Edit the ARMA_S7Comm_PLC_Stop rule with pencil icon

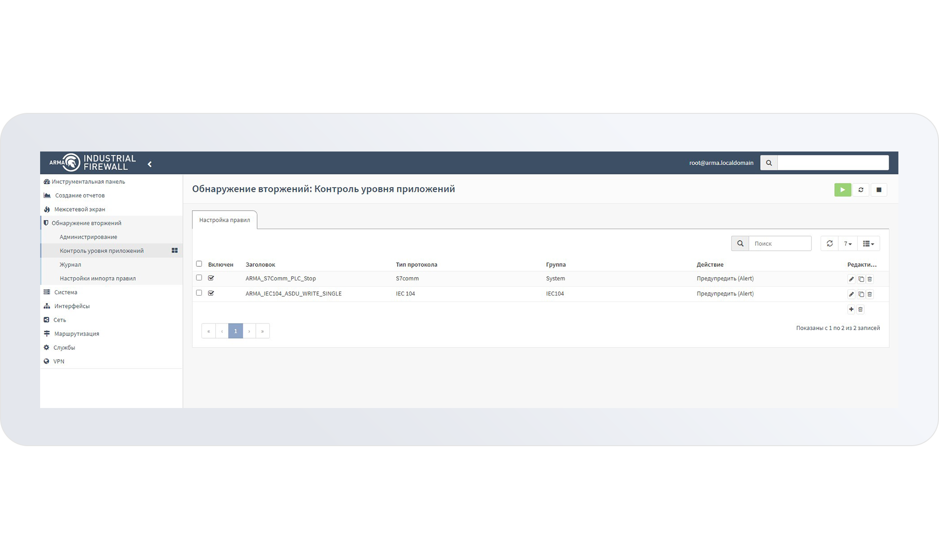pos(851,279)
